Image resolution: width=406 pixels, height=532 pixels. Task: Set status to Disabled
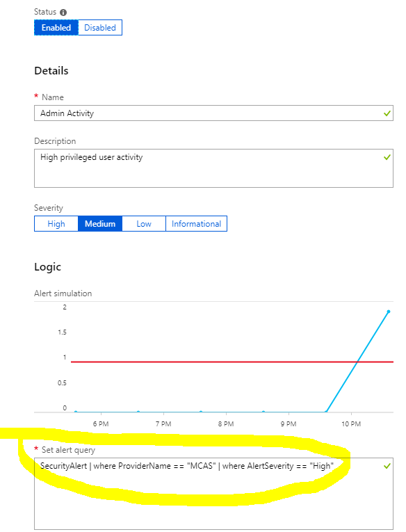(100, 28)
